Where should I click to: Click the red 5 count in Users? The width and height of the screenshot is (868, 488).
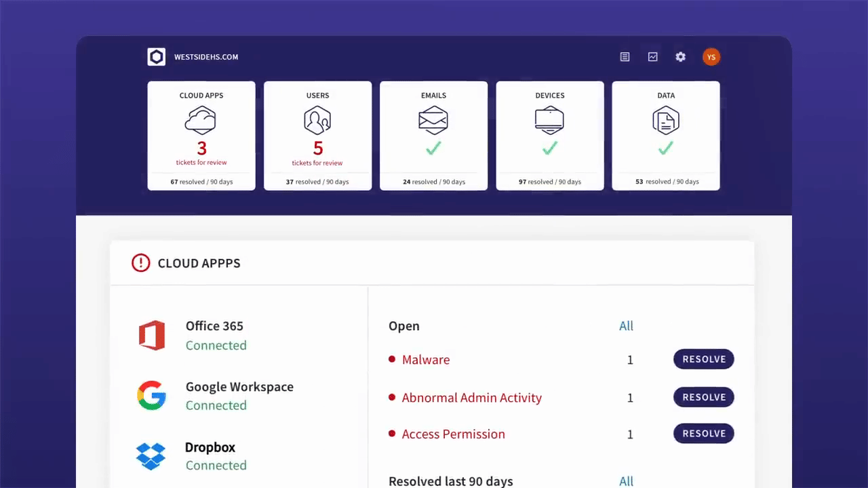(318, 148)
